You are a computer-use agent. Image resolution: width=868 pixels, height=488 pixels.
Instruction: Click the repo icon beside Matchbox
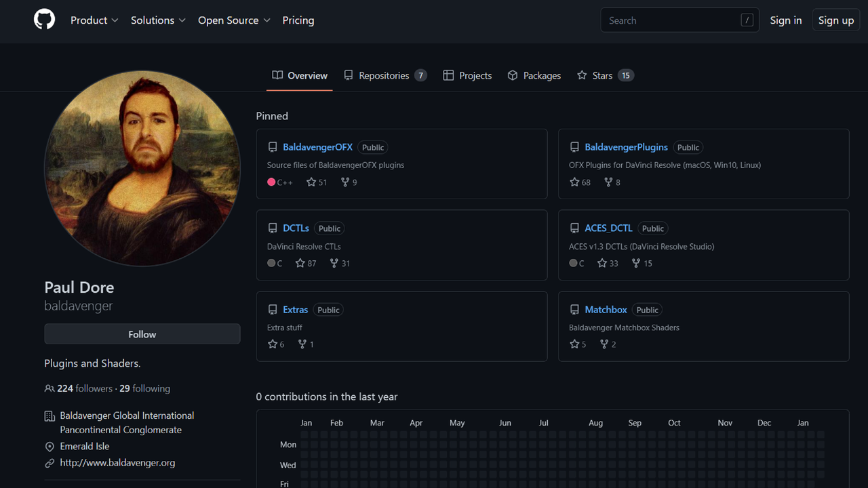coord(574,310)
